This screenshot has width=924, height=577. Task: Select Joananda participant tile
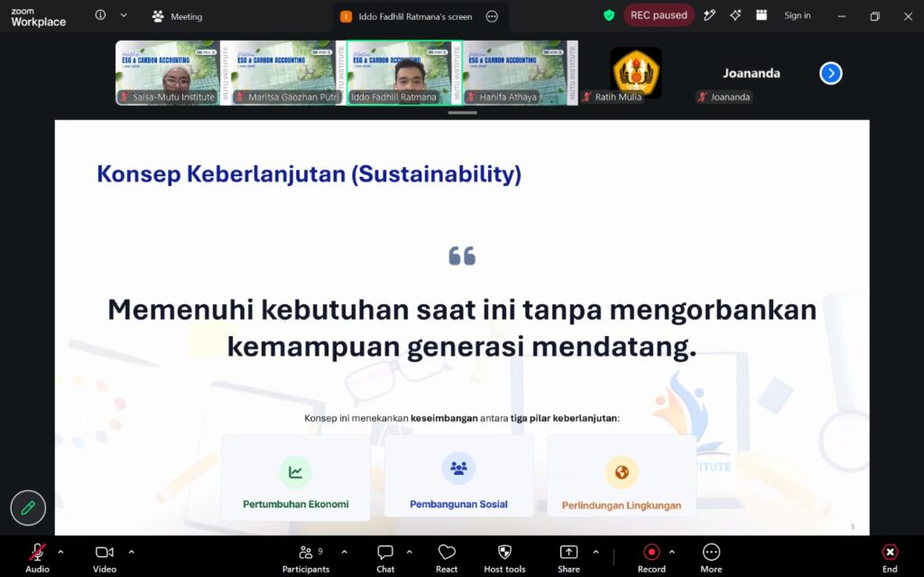pyautogui.click(x=752, y=73)
